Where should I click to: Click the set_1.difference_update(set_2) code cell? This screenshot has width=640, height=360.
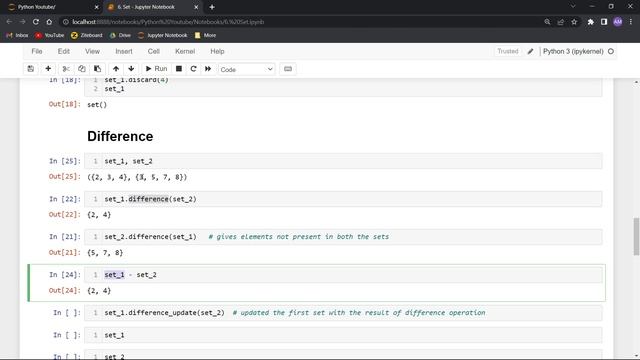coord(343,313)
